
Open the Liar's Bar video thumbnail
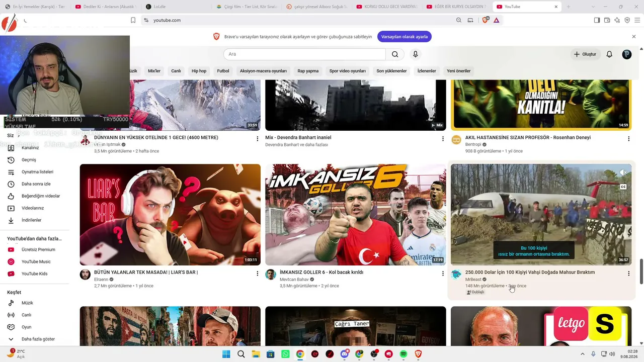(170, 215)
